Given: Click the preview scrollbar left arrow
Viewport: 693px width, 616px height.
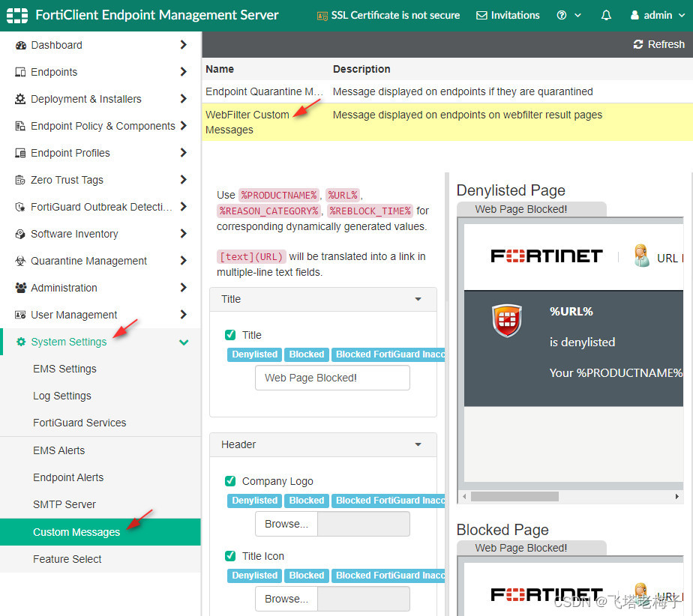Looking at the screenshot, I should tap(464, 496).
